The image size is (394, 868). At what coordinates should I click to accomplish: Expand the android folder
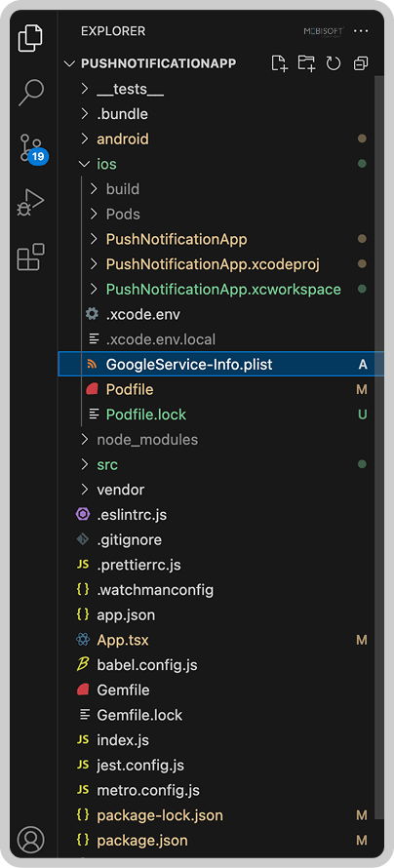pyautogui.click(x=84, y=138)
